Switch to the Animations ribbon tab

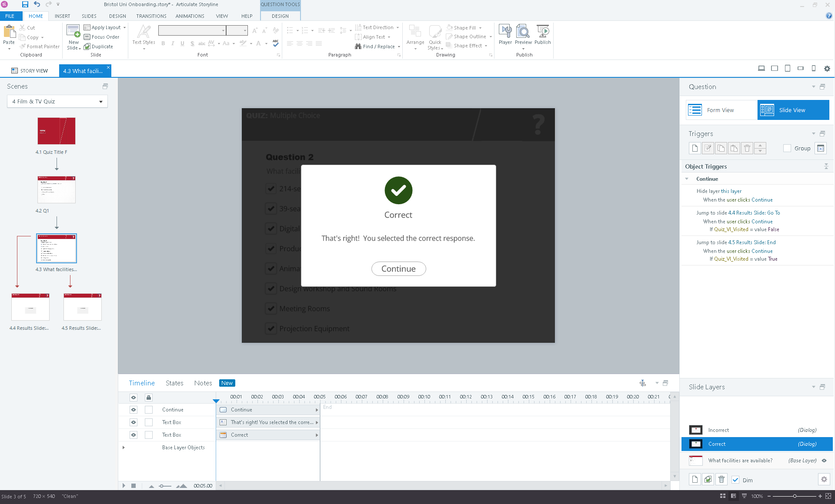click(190, 16)
